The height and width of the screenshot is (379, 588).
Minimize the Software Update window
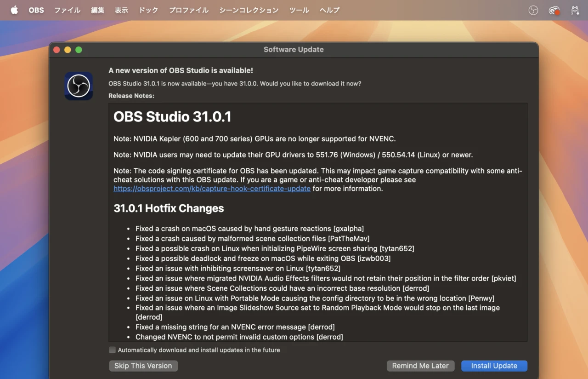pos(68,50)
